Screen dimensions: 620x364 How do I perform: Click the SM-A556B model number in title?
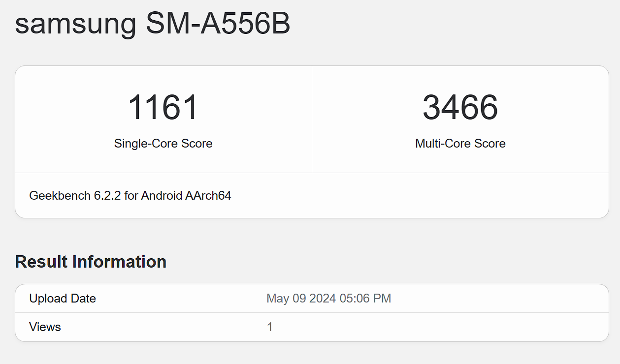click(x=218, y=23)
